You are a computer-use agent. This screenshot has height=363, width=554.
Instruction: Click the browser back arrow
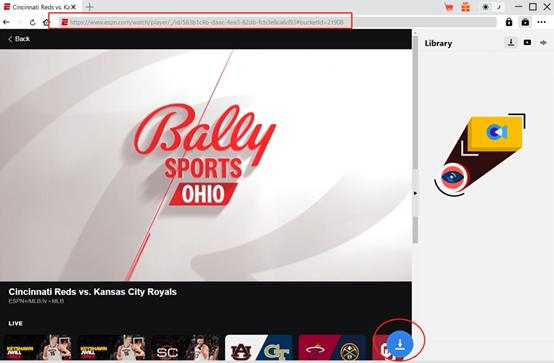(6, 22)
